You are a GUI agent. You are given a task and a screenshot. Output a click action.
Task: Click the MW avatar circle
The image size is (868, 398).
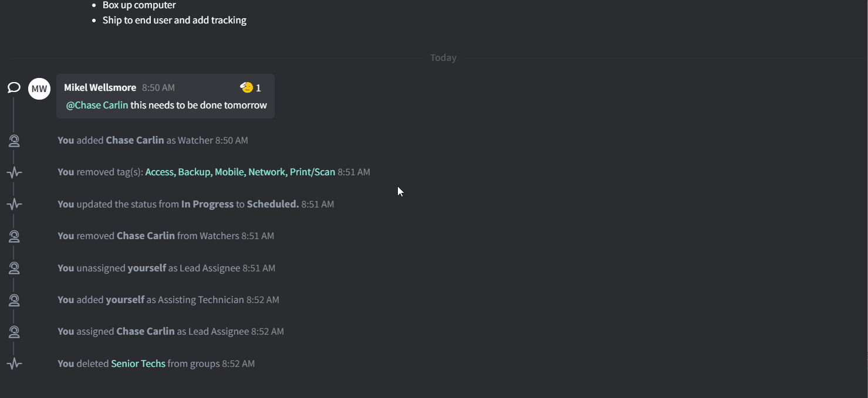pos(39,89)
